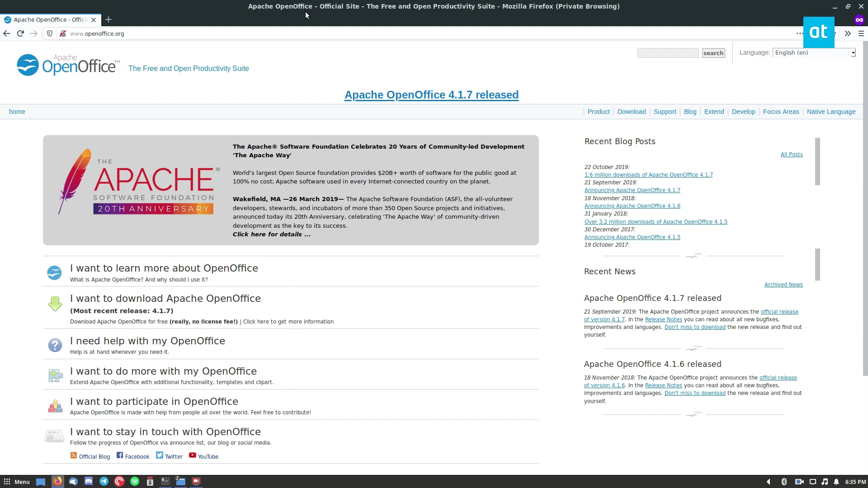Screen dimensions: 868x488
Task: Click the search input field
Action: click(668, 52)
